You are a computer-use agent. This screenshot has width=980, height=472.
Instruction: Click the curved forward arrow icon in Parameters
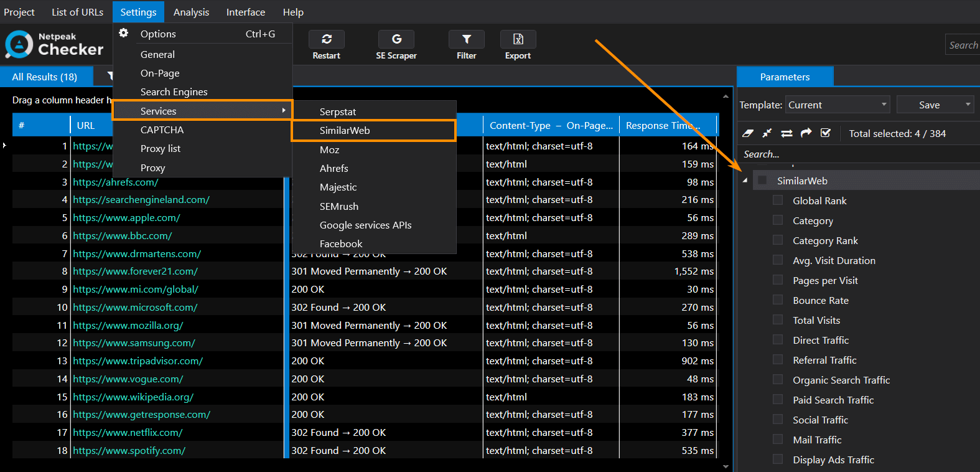806,133
